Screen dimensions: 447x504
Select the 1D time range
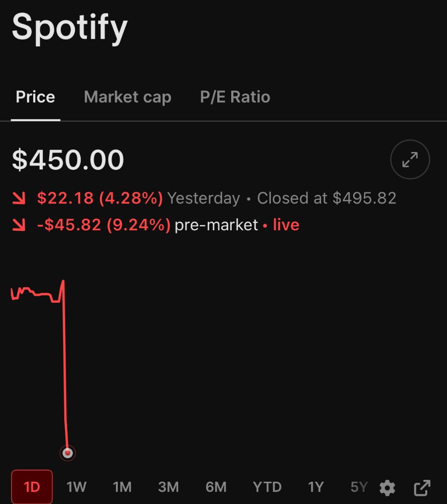32,487
